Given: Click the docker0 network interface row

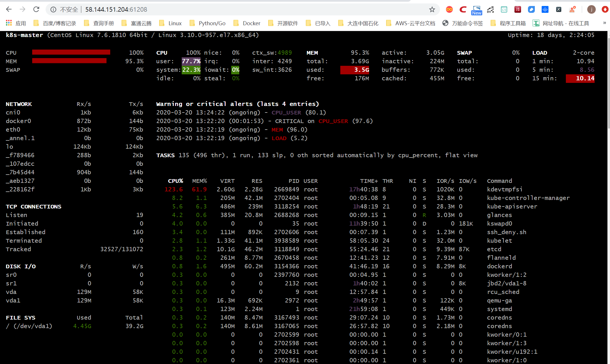Looking at the screenshot, I should (74, 121).
